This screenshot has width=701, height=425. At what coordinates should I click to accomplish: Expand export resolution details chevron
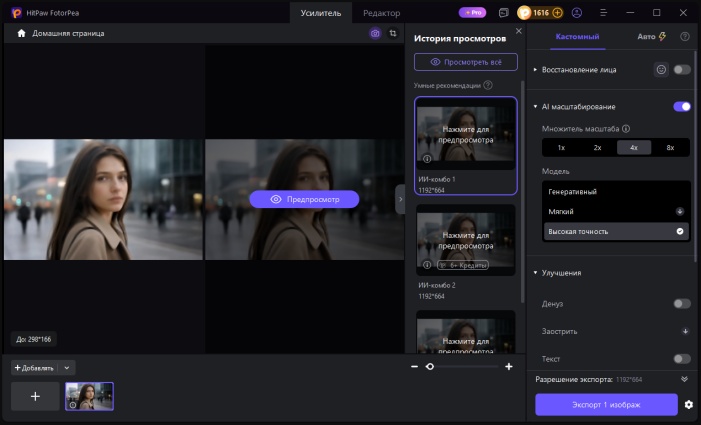coord(684,379)
